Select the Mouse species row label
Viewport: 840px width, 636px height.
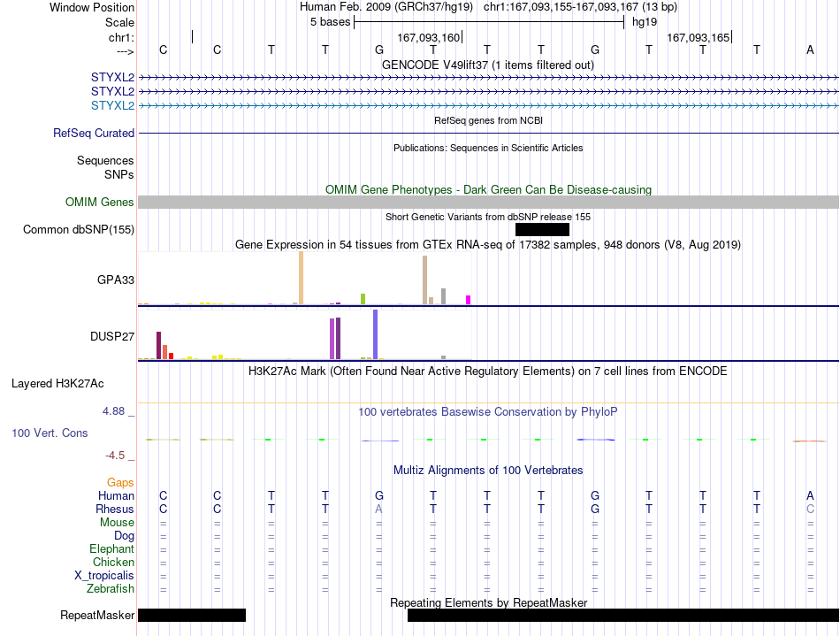click(118, 523)
